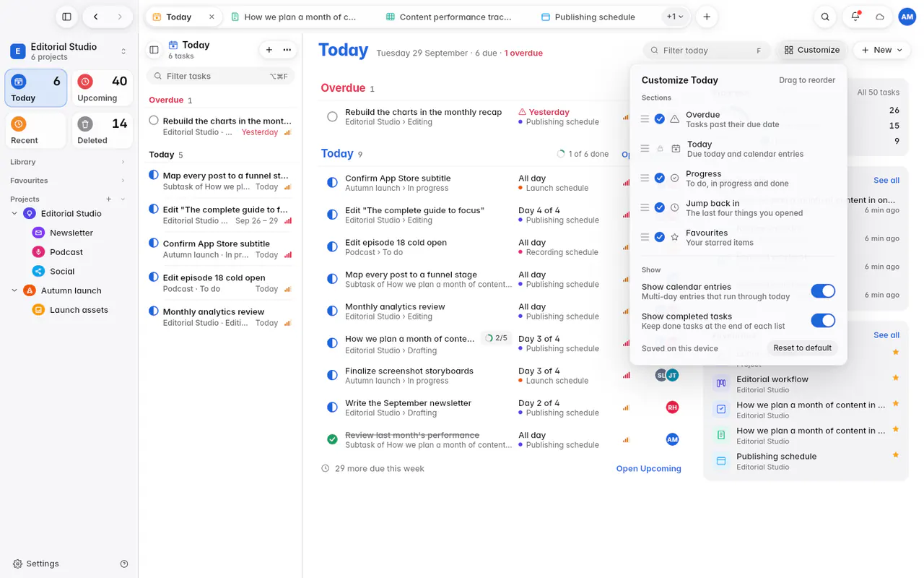Uncheck the Favourites section checkbox
Screen dimensions: 924x578
(x=660, y=237)
